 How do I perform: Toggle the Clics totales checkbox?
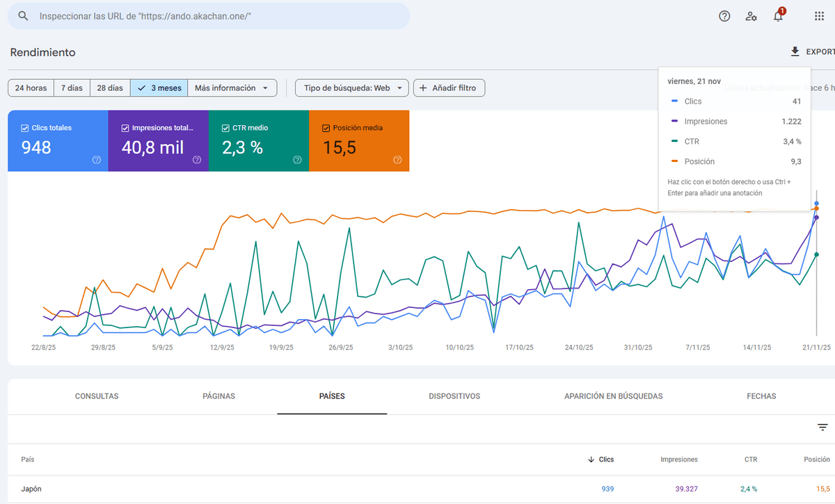click(x=25, y=128)
